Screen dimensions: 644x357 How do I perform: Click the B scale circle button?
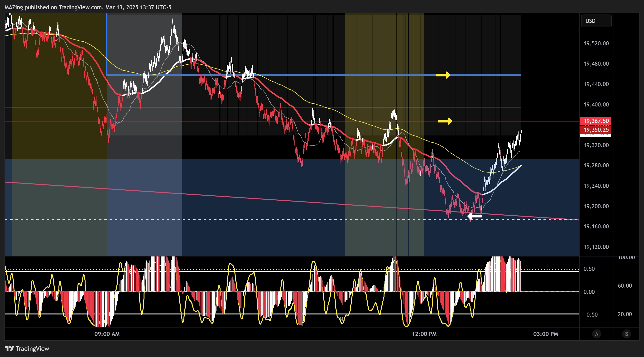(626, 334)
